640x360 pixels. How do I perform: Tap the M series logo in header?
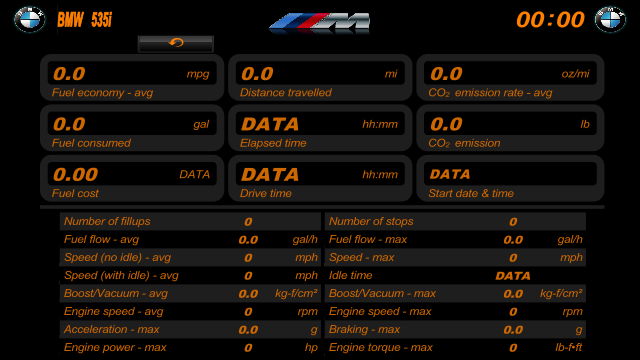click(x=319, y=23)
